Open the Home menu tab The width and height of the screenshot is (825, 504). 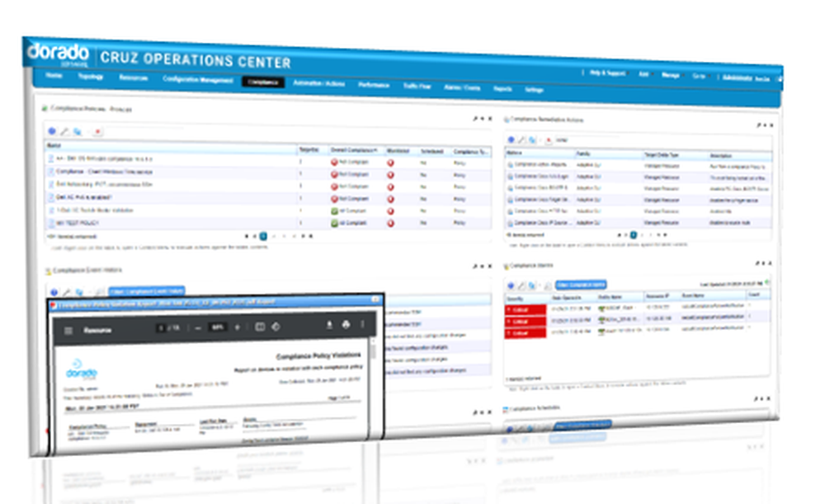(x=54, y=75)
